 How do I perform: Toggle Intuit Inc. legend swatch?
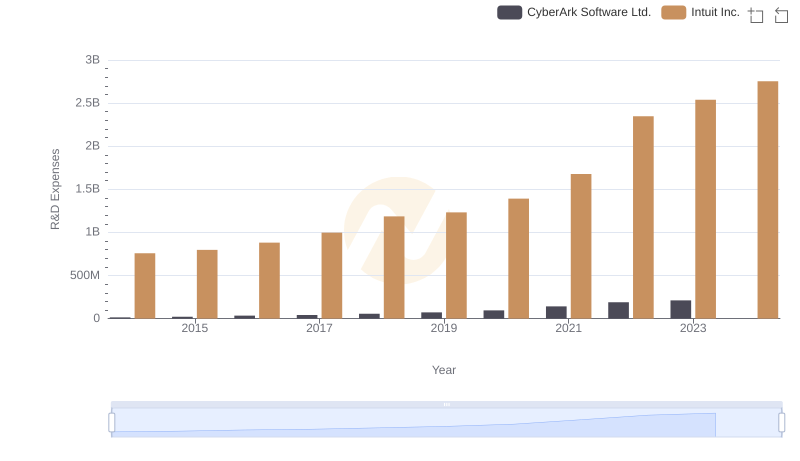(673, 13)
